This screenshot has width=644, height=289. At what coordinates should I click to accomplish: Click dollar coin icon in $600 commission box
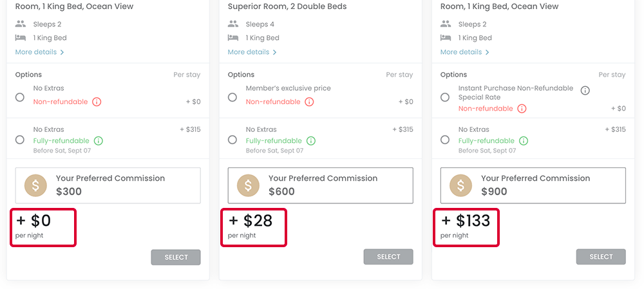point(248,185)
